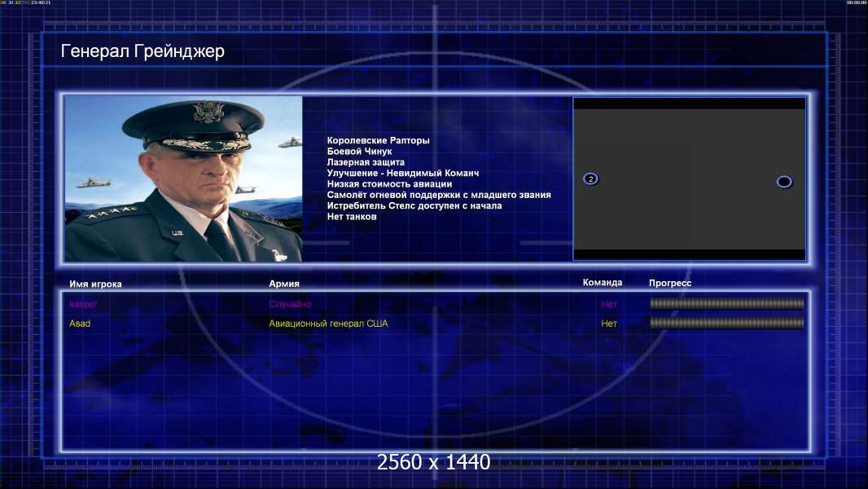This screenshot has height=489, width=868.
Task: Click army value 'Случайно' for kasper
Action: pyautogui.click(x=290, y=304)
